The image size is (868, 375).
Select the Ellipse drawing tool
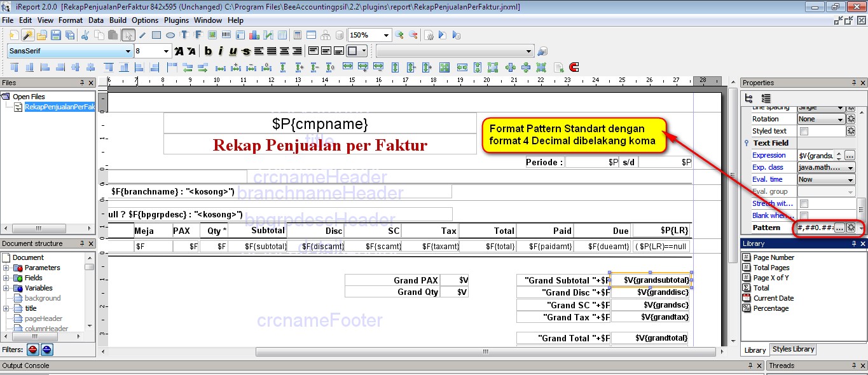click(170, 35)
